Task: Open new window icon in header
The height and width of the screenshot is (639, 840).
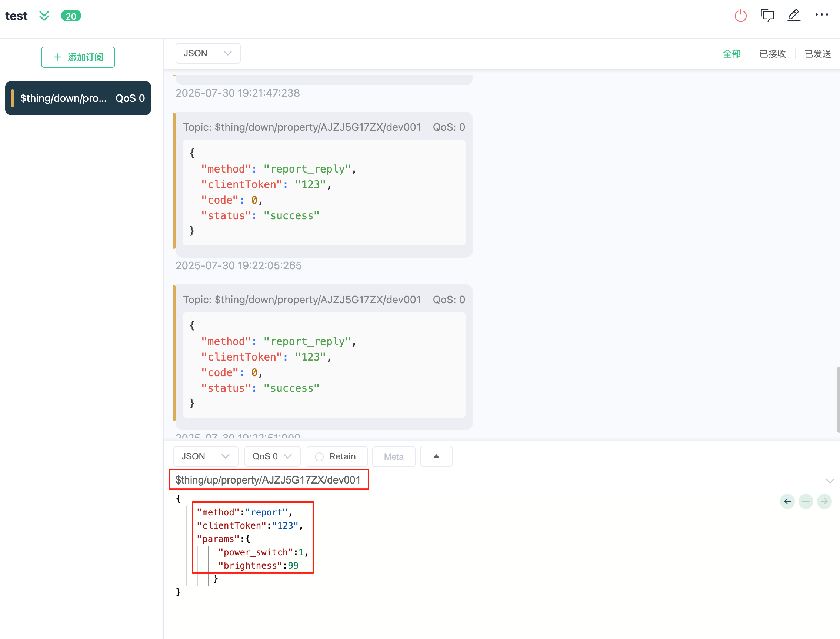Action: (767, 16)
